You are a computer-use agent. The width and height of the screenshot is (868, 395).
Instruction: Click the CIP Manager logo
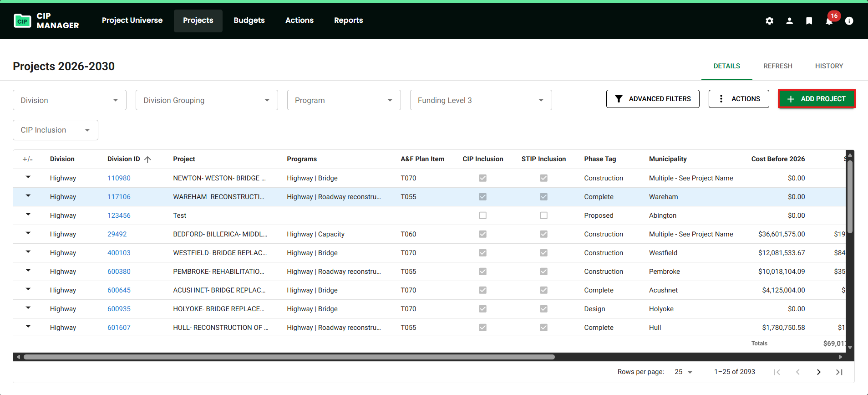(46, 21)
